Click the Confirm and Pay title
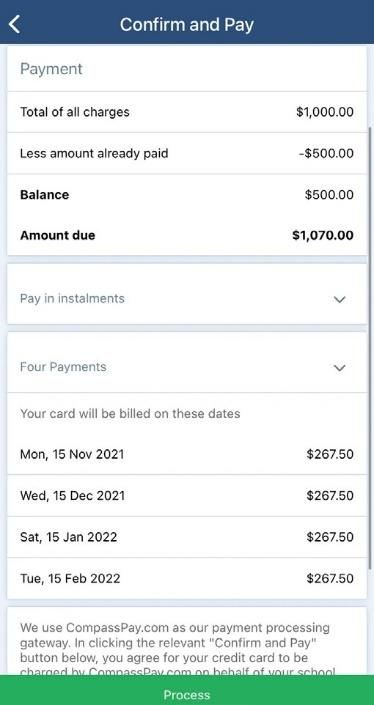Screen dimensions: 374x705 (x=187, y=24)
